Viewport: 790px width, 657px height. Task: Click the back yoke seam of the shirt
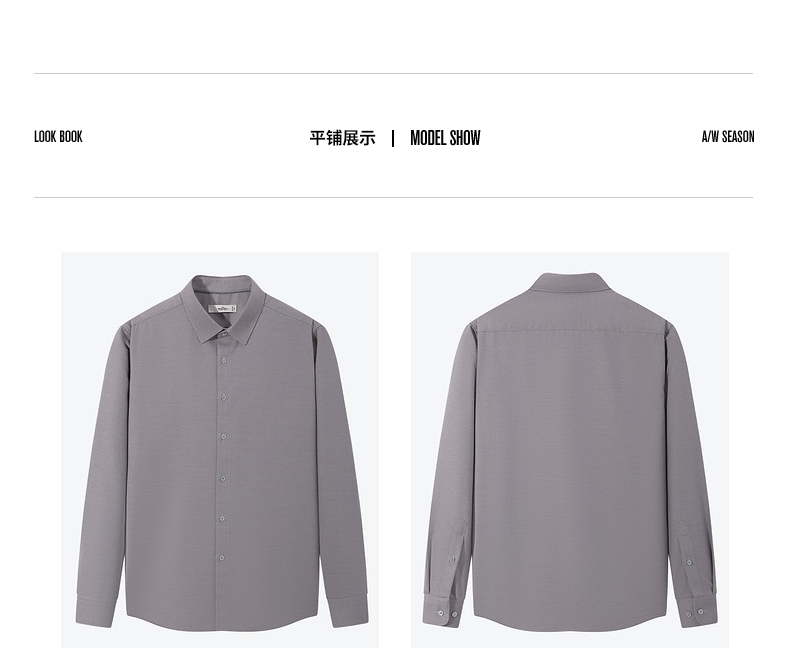pyautogui.click(x=570, y=332)
